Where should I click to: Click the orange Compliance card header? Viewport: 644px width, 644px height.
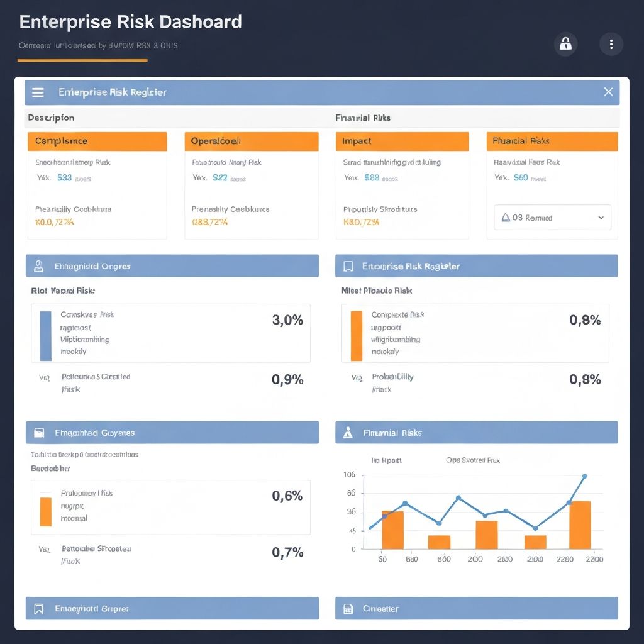click(x=96, y=141)
